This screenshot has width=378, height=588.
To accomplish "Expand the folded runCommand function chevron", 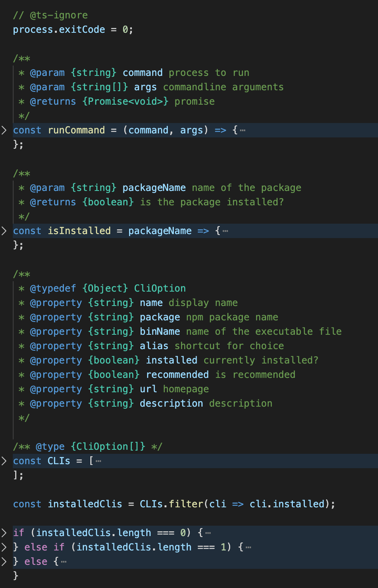I will point(4,130).
